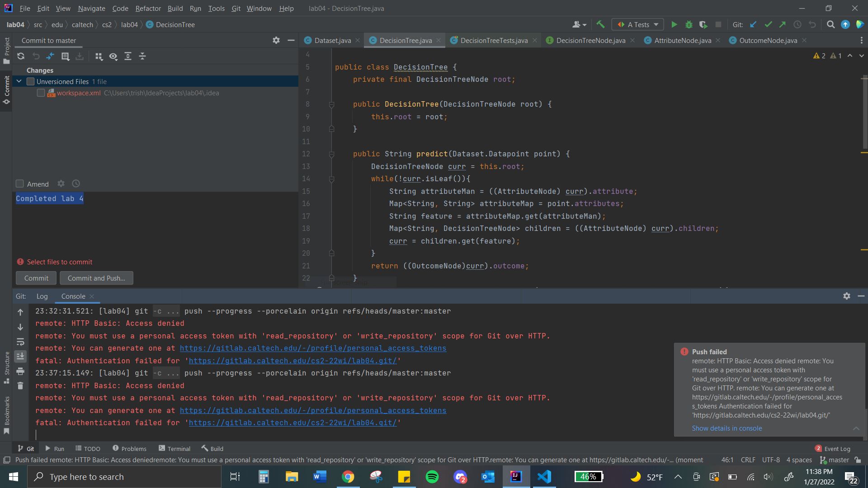This screenshot has width=868, height=488.
Task: Click the Git Update Project arrow icon
Action: [753, 25]
